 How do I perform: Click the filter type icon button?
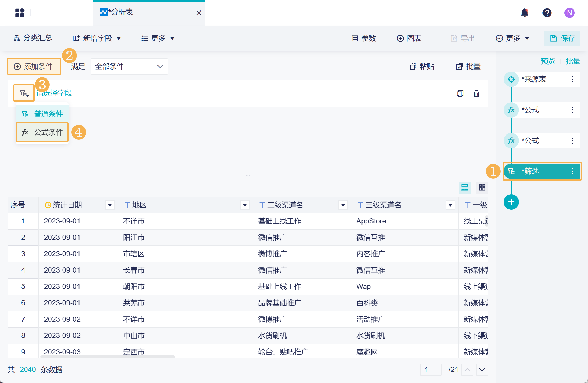coord(24,93)
